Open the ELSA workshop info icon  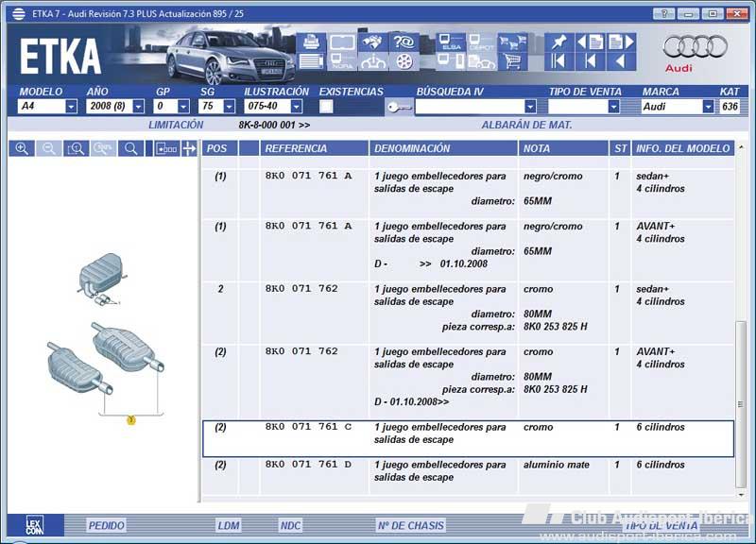(x=451, y=42)
